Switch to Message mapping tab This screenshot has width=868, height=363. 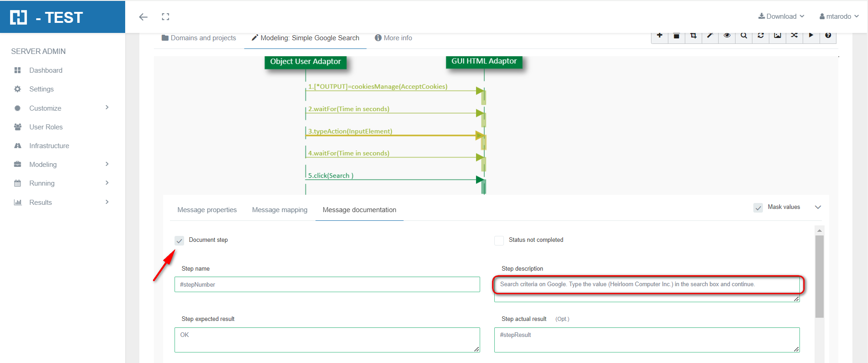280,210
